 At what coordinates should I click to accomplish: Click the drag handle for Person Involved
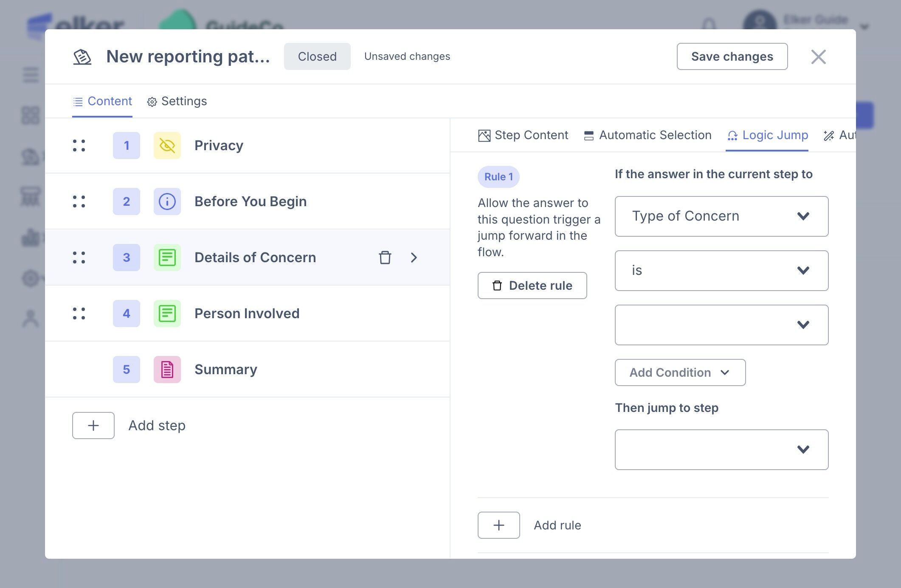pyautogui.click(x=79, y=314)
